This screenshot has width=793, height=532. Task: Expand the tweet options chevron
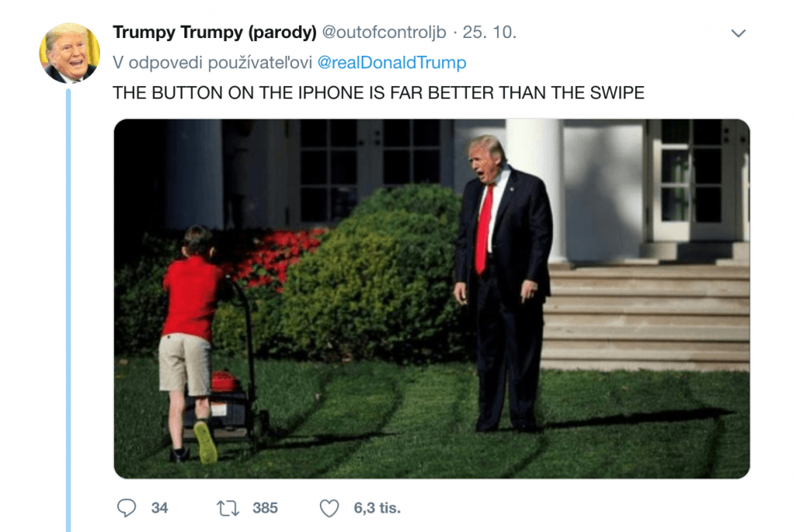point(738,33)
